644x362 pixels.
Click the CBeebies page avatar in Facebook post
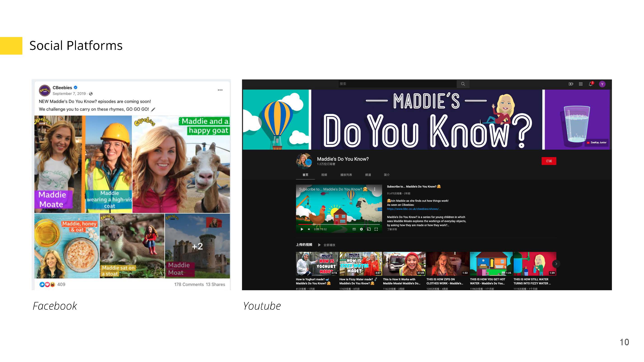pos(45,90)
